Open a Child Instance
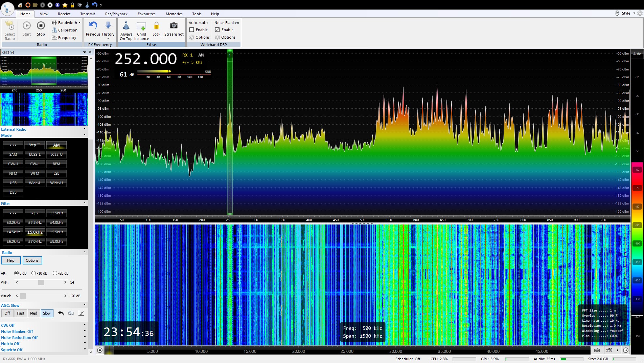 pos(141,26)
